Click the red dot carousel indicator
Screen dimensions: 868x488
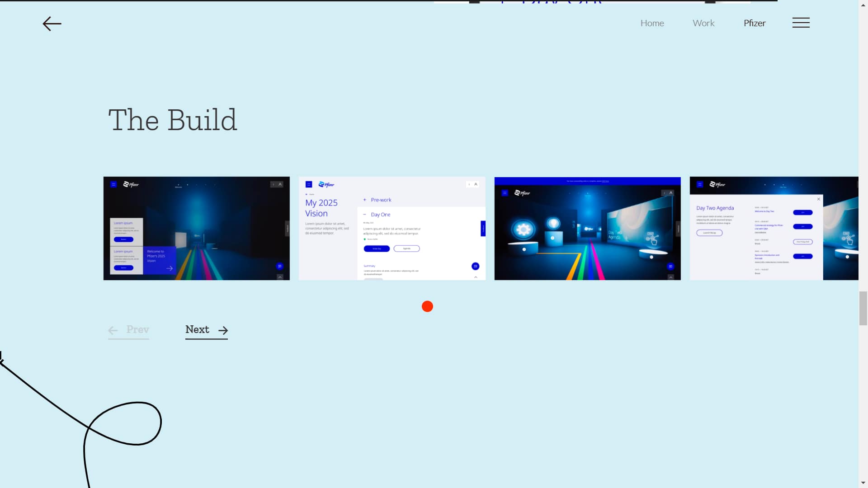click(427, 306)
